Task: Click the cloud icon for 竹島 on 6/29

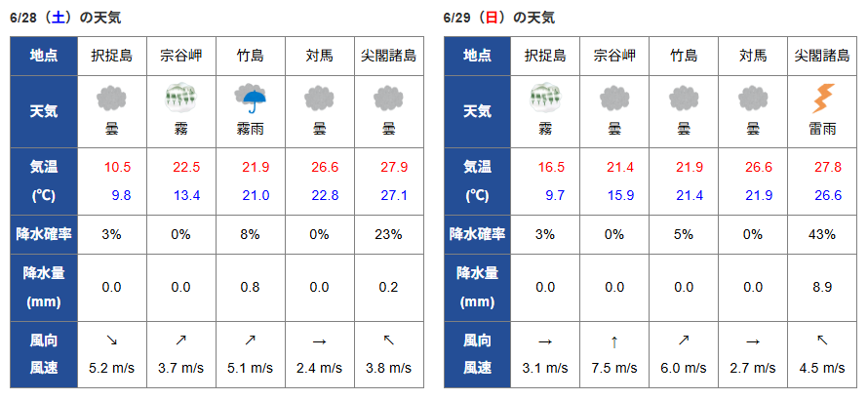Action: [684, 99]
